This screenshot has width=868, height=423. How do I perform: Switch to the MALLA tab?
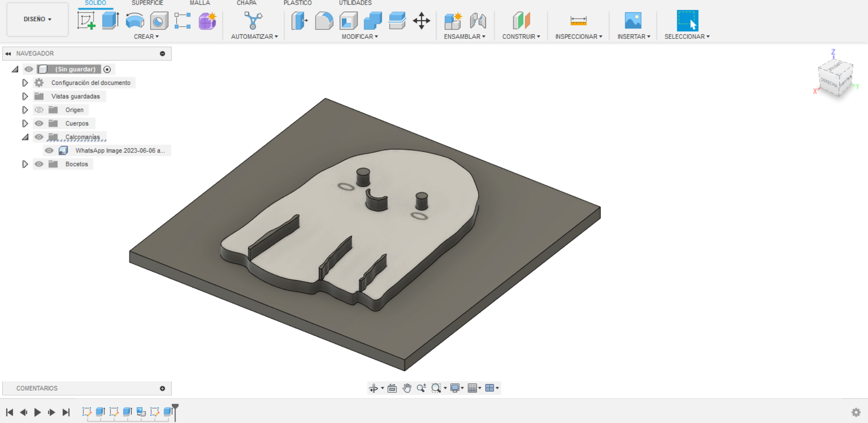(200, 3)
